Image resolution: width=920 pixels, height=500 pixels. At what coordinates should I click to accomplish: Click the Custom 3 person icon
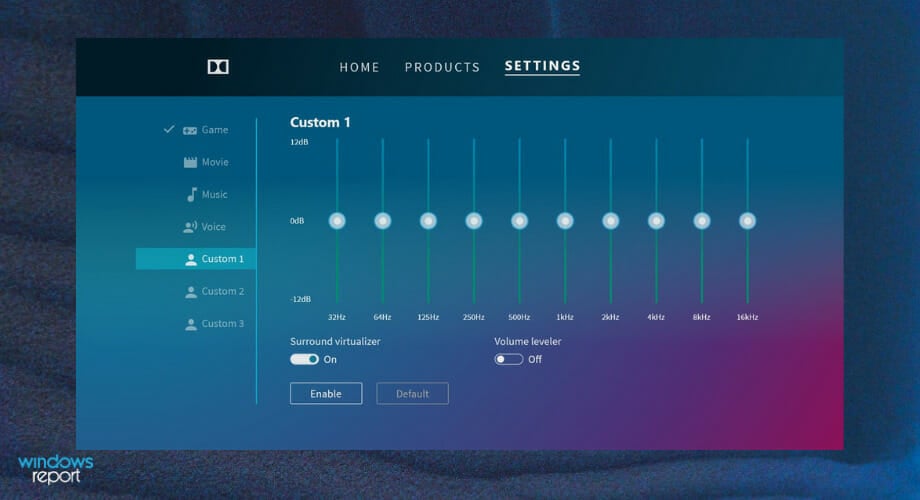(191, 324)
